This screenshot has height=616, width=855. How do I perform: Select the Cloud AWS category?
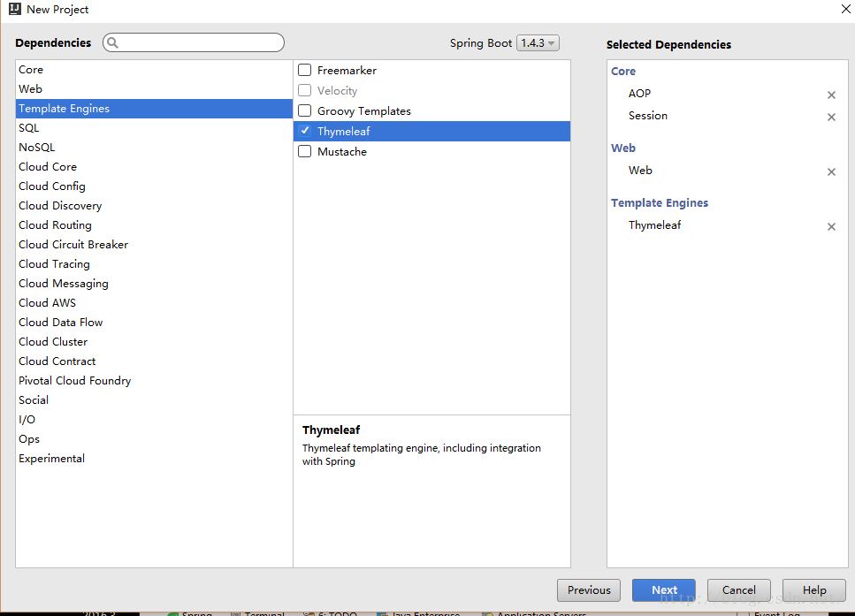click(x=155, y=303)
